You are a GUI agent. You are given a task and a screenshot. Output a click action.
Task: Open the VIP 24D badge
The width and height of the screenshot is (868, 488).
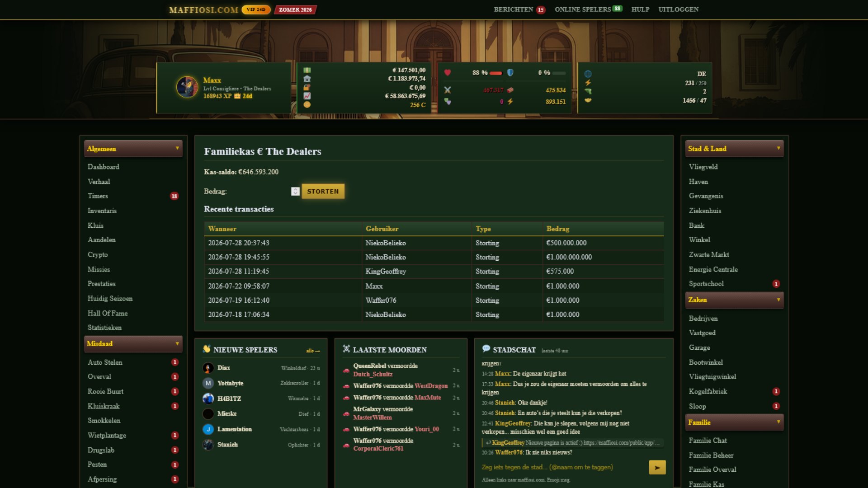coord(256,9)
